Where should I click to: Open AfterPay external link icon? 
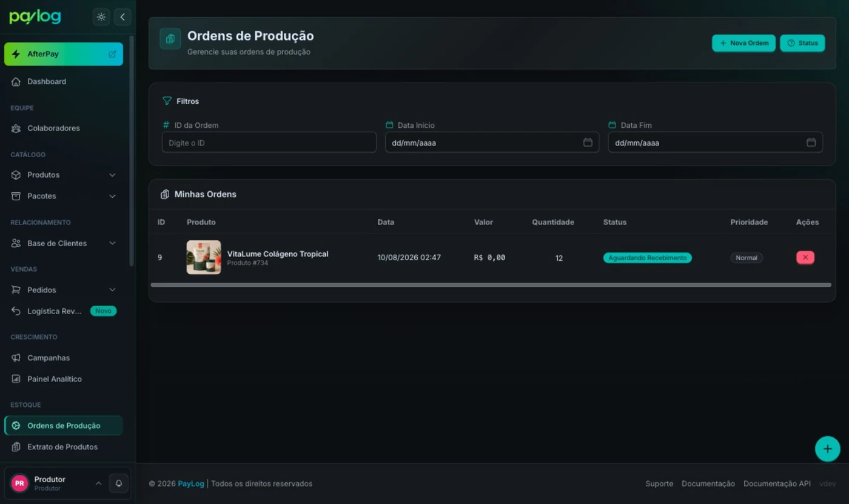coord(112,54)
